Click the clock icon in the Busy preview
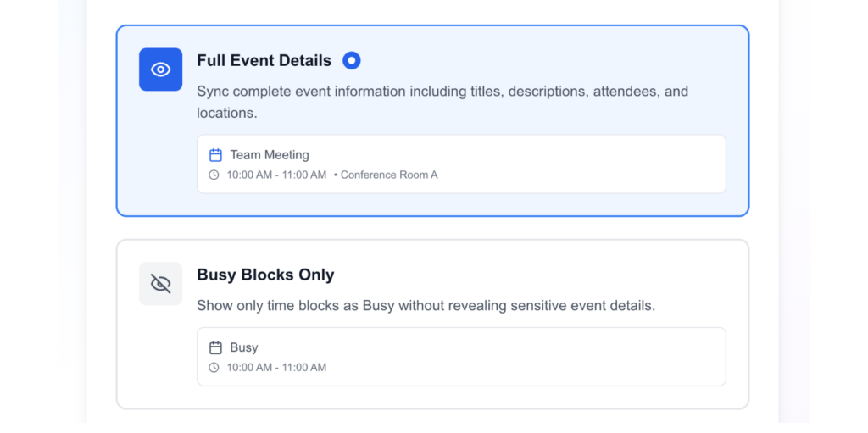868x433 pixels. coord(214,368)
